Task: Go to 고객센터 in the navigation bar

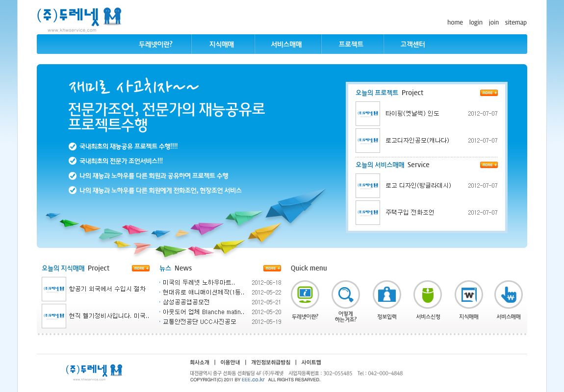Action: 412,44
